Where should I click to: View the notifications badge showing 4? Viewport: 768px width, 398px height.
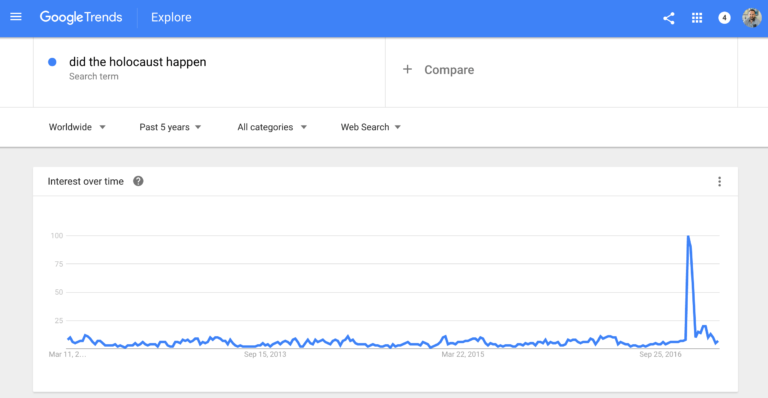pos(724,18)
